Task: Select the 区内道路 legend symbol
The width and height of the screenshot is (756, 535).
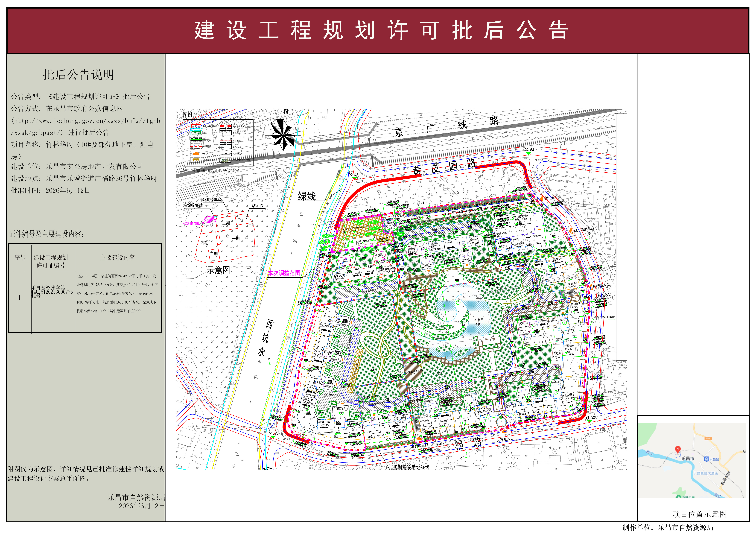Action: coord(196,146)
